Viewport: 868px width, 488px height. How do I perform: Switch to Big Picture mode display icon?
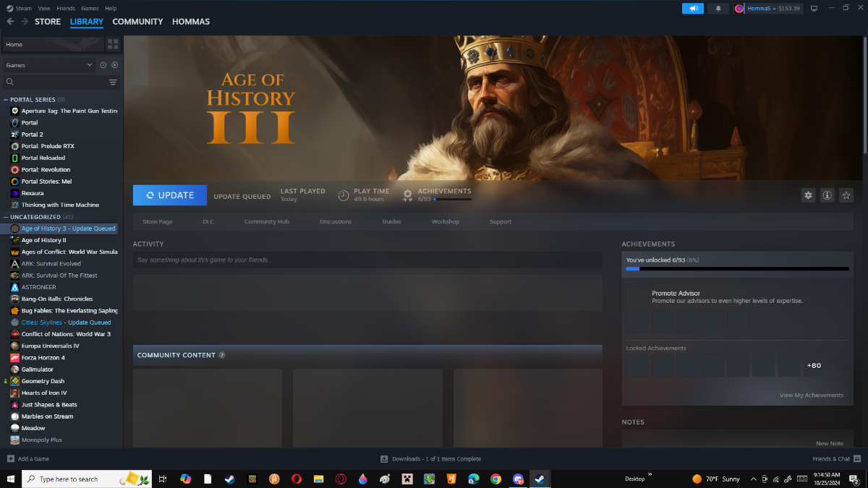point(814,9)
